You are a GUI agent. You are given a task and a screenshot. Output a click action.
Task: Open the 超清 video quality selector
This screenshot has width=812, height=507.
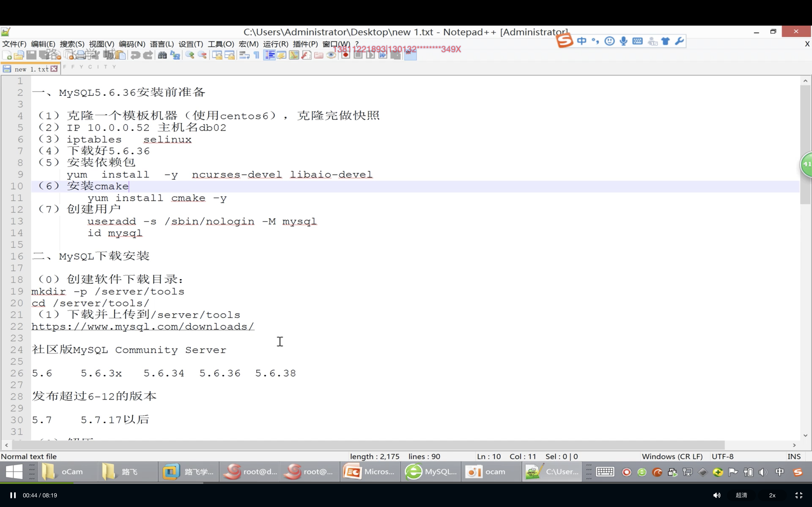(x=741, y=495)
